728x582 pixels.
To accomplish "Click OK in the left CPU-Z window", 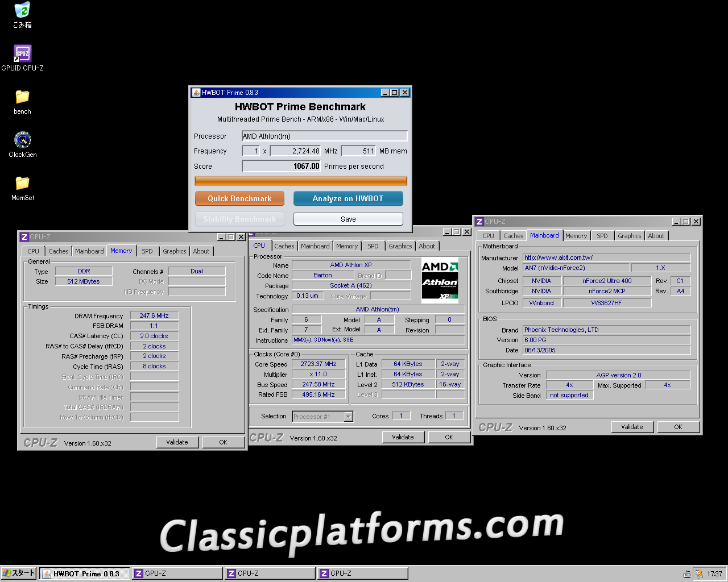I will tap(224, 442).
